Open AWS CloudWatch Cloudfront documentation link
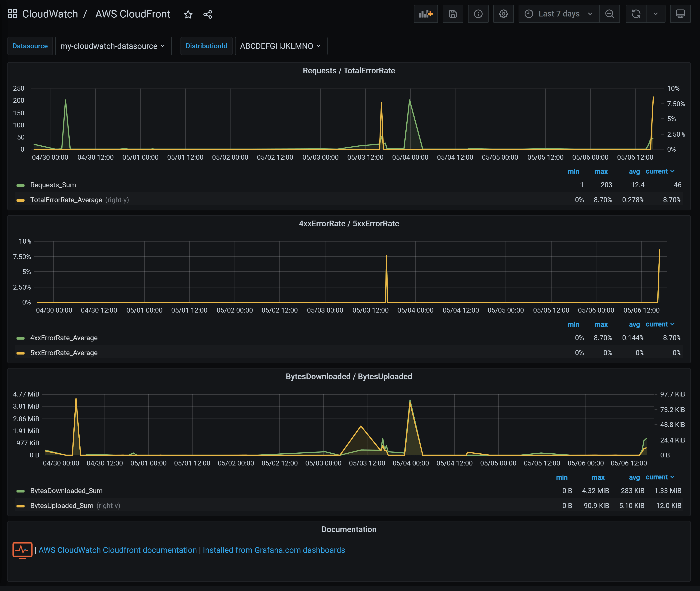The image size is (700, 591). click(117, 550)
